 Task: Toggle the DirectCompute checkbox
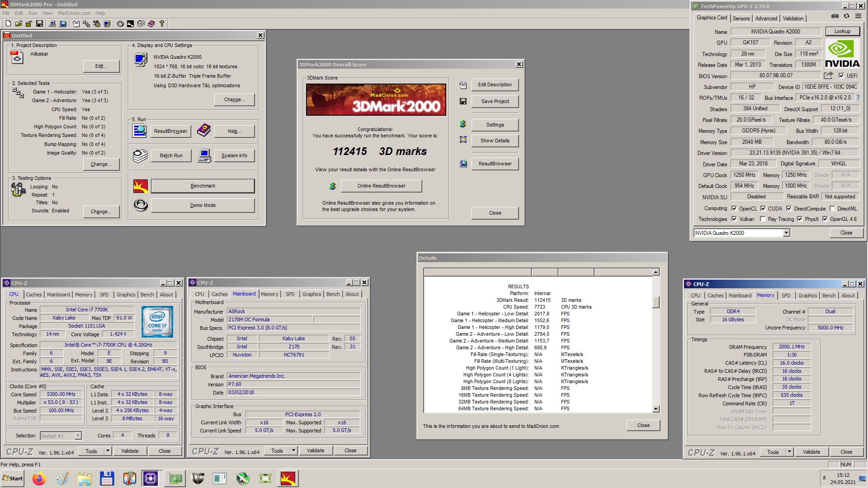[789, 208]
